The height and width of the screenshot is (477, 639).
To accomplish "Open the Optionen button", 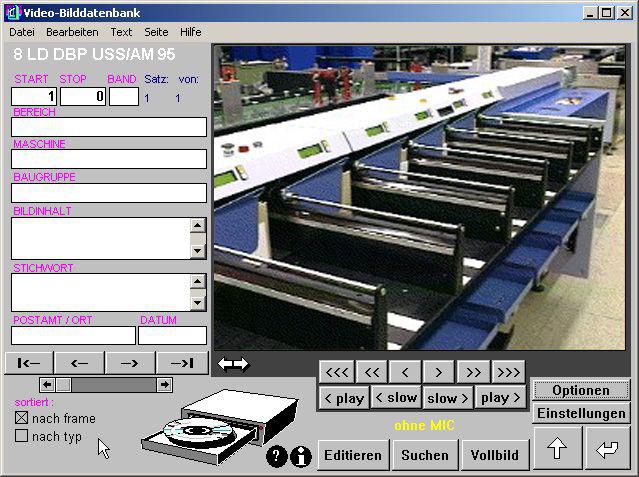I will coord(580,390).
